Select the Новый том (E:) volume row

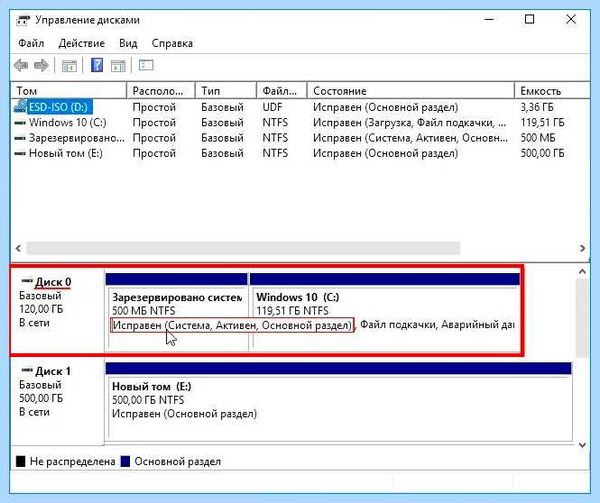point(300,153)
